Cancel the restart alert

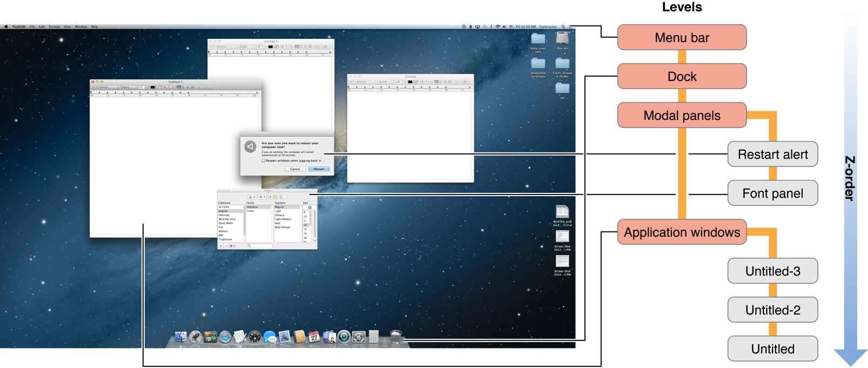click(x=295, y=169)
